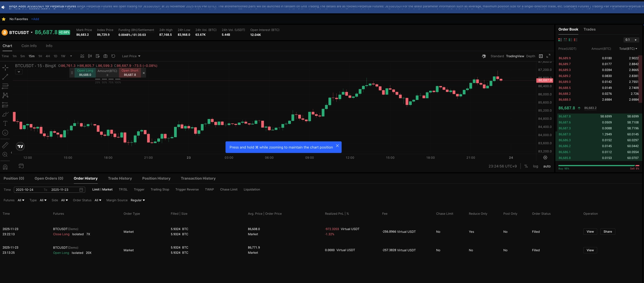Toggle percent scale on chart
The image size is (644, 283).
pos(526,166)
